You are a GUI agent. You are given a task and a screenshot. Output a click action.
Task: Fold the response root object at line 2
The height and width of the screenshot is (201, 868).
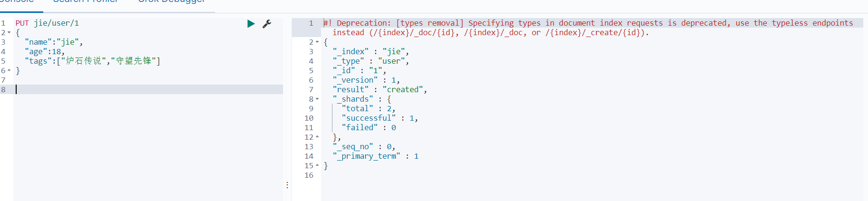317,42
